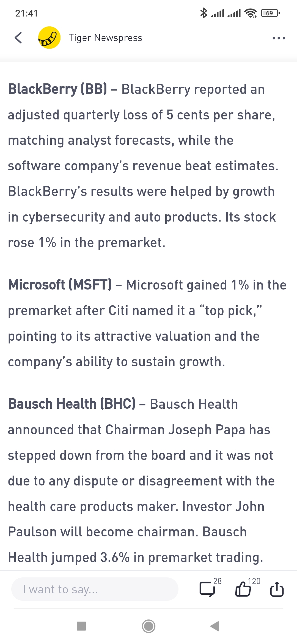Focus the 'I want to say...' comment field
Screen dimensions: 297x644
click(95, 589)
